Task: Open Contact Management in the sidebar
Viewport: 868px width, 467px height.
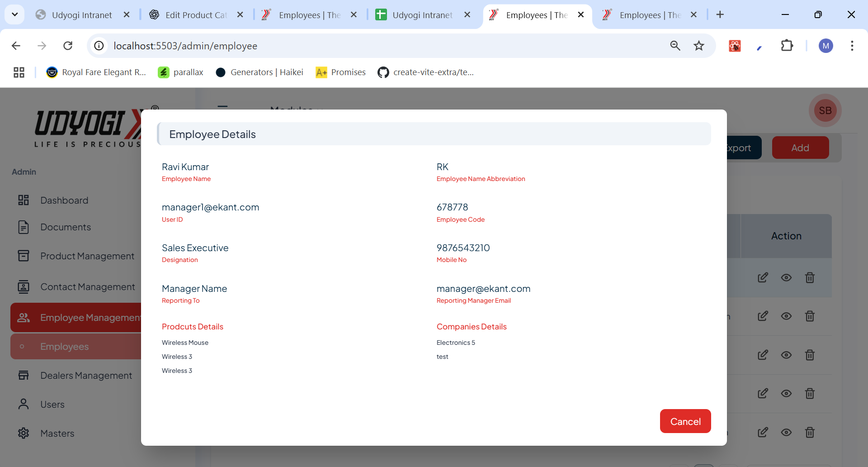Action: tap(87, 287)
